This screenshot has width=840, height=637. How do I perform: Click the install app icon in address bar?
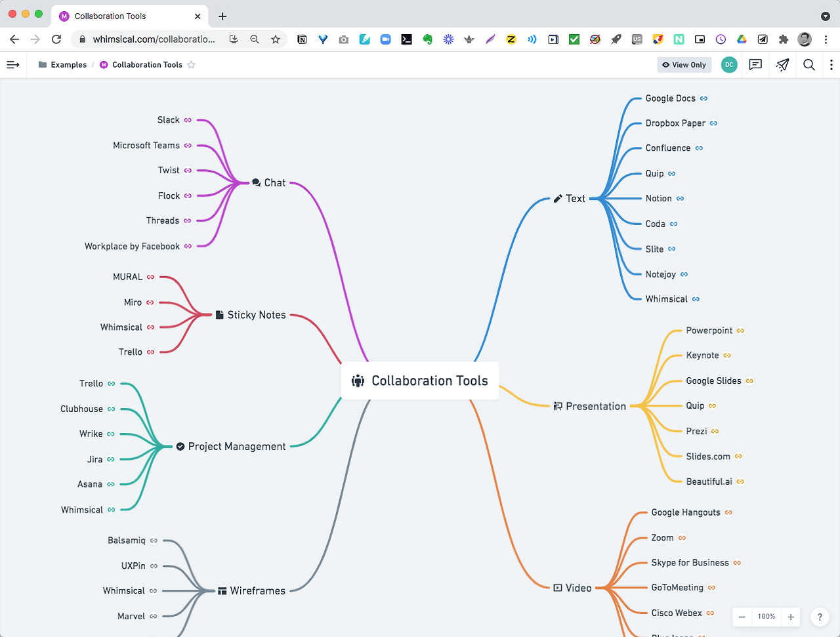click(x=234, y=39)
